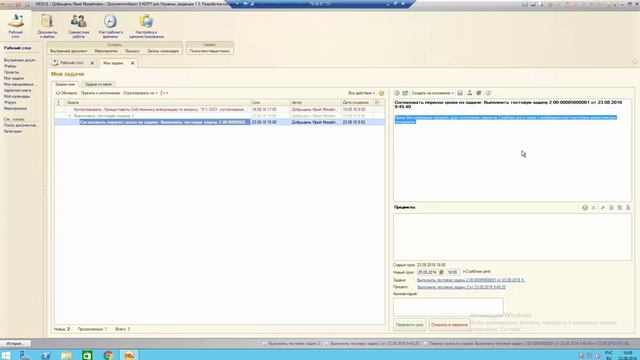Click the pencil edit icon in Предметы toolbar
The height and width of the screenshot is (360, 640).
click(x=602, y=208)
